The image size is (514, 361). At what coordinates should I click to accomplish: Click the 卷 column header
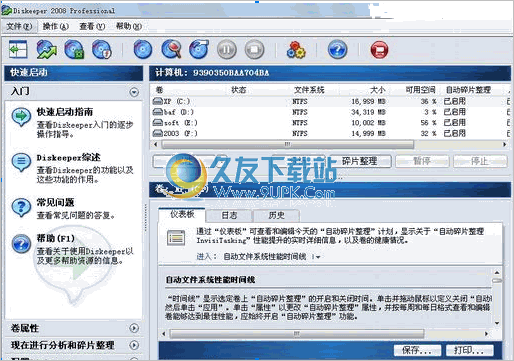pos(160,90)
